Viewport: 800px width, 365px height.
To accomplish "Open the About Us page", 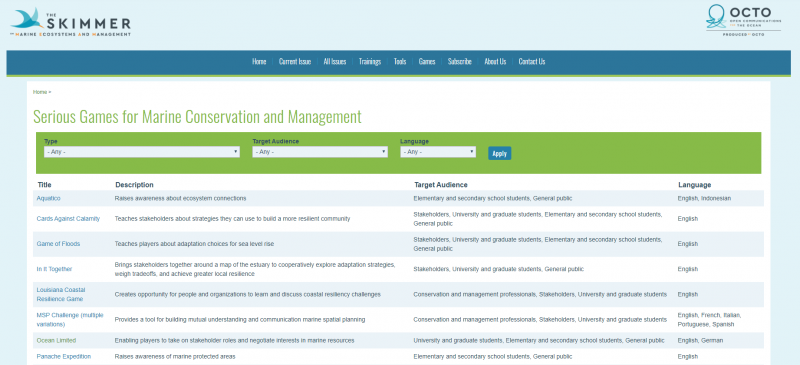I will pos(495,62).
